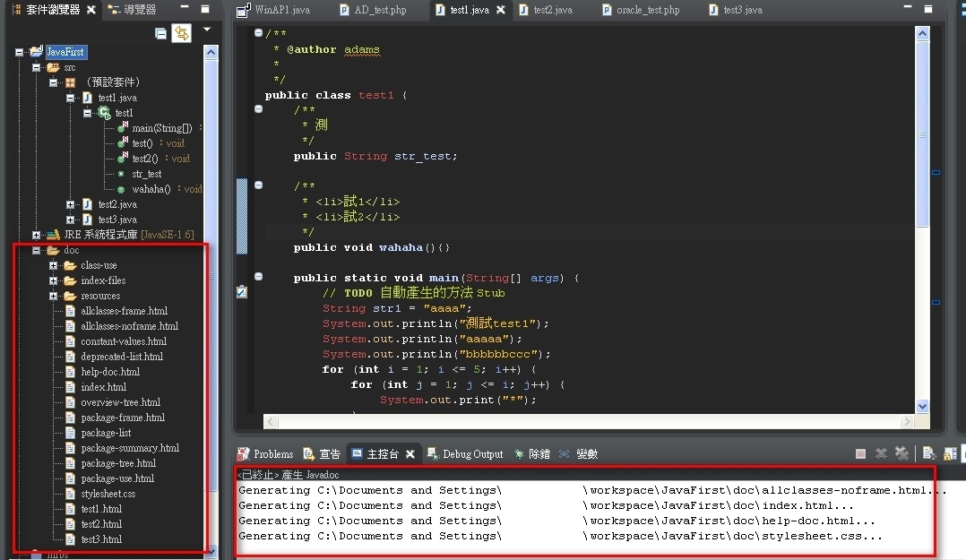Click the TODO task marker in editor gutter
The image size is (966, 560).
pyautogui.click(x=241, y=292)
